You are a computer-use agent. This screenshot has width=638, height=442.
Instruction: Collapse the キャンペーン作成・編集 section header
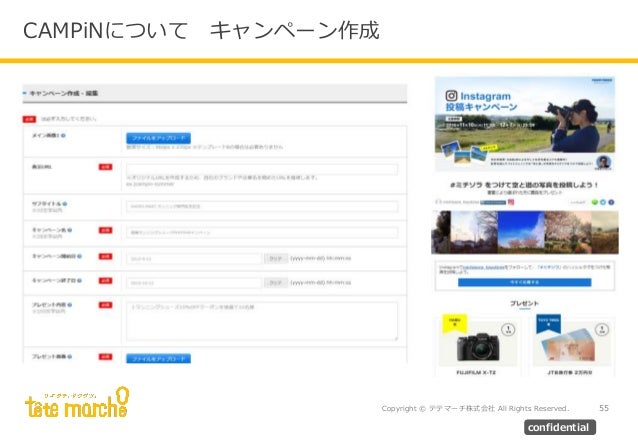click(x=215, y=93)
